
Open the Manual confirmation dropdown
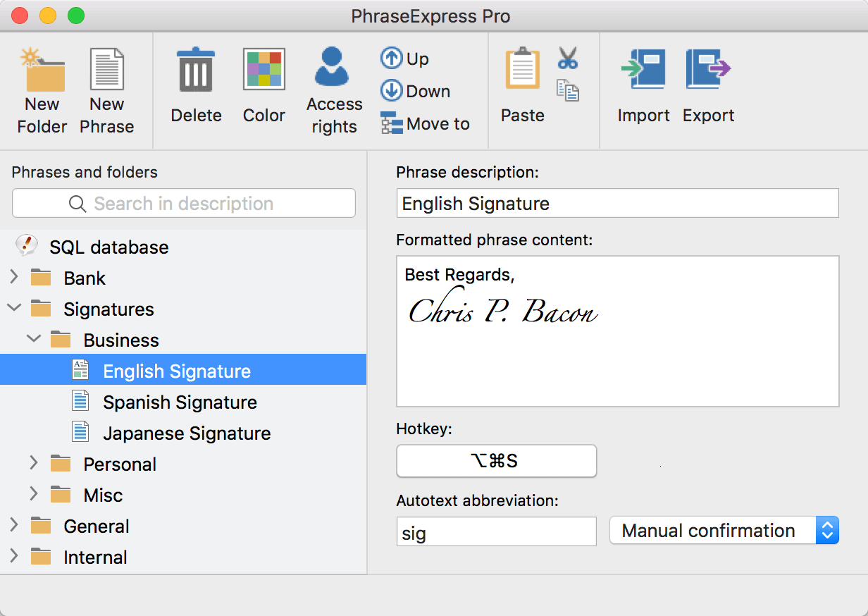724,531
